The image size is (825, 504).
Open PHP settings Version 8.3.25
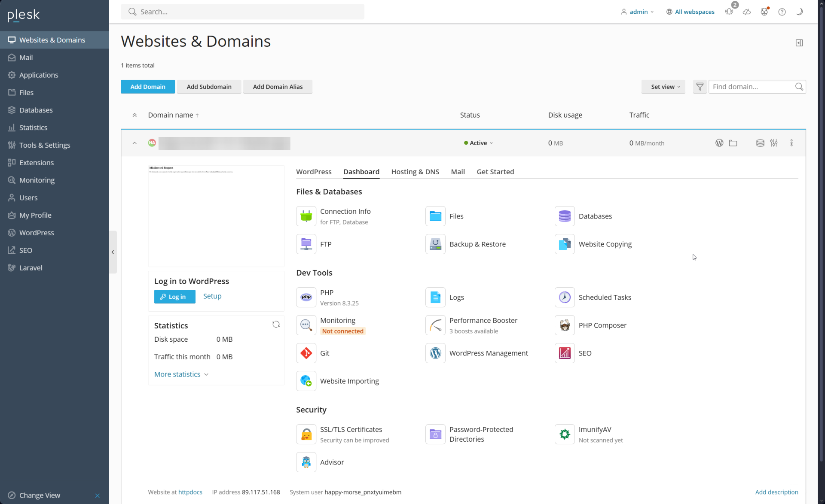[327, 297]
